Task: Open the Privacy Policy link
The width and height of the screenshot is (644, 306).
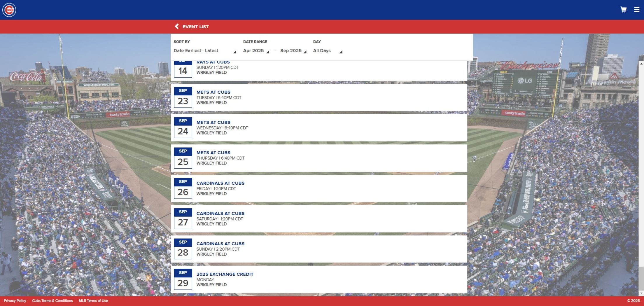Action: click(x=15, y=301)
